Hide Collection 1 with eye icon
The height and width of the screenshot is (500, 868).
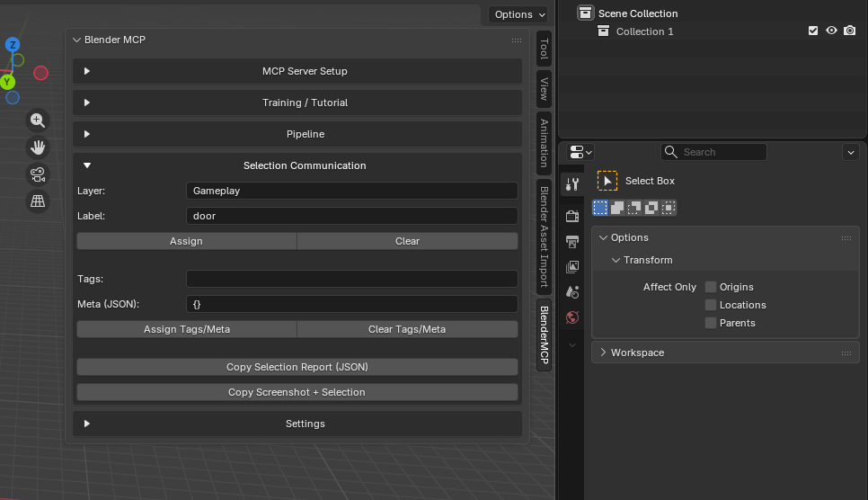[831, 31]
